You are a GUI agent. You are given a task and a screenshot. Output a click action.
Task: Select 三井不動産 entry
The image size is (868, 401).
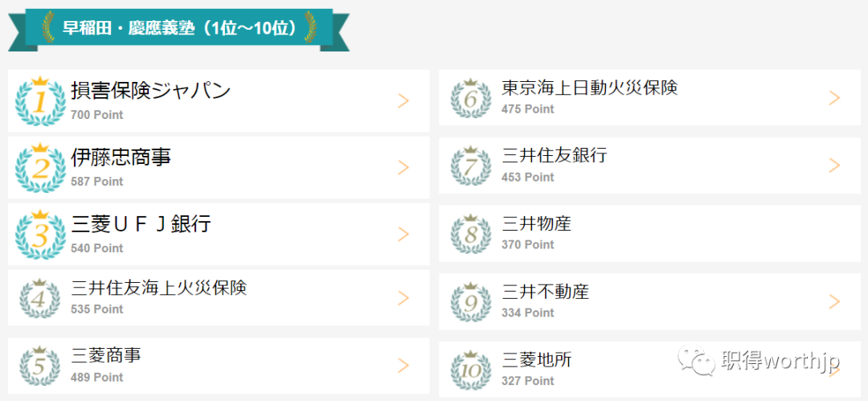coord(650,302)
